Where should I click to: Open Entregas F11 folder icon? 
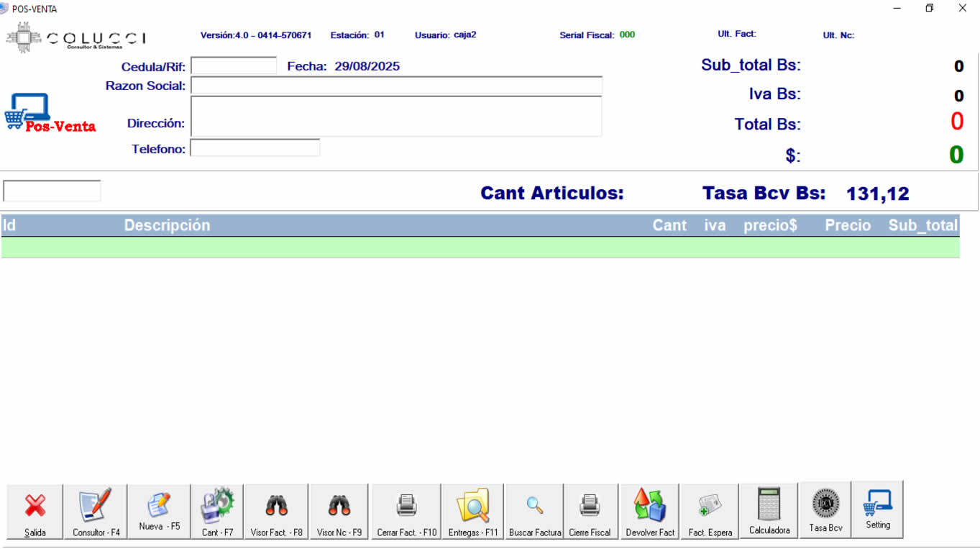click(x=473, y=506)
